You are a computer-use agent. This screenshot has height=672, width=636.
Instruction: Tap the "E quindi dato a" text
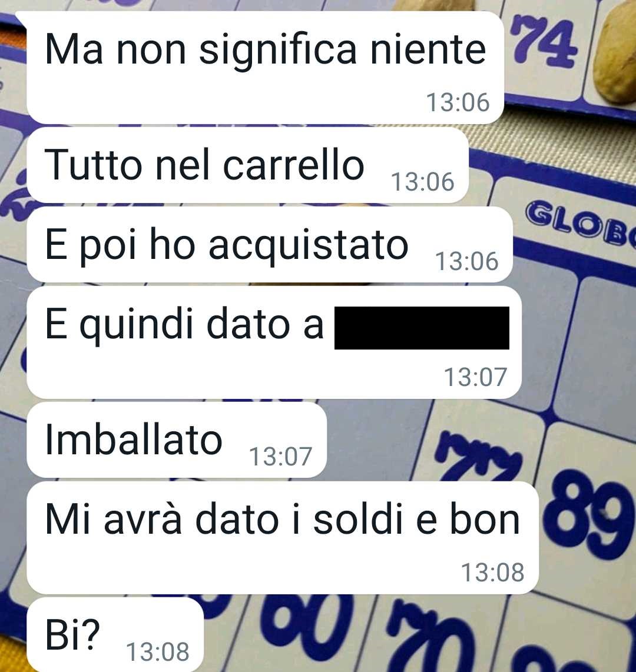(x=184, y=324)
